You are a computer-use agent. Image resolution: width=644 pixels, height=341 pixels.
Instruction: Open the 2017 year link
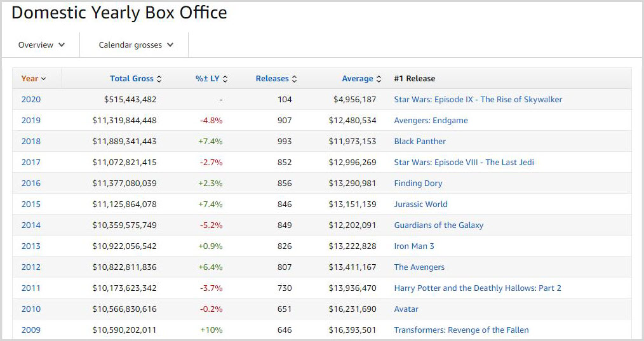pyautogui.click(x=31, y=163)
